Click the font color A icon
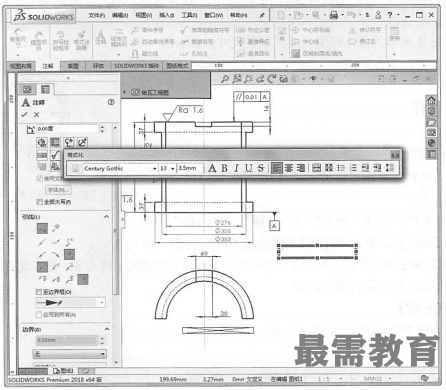Screen dimensions: 446x390 (x=212, y=168)
